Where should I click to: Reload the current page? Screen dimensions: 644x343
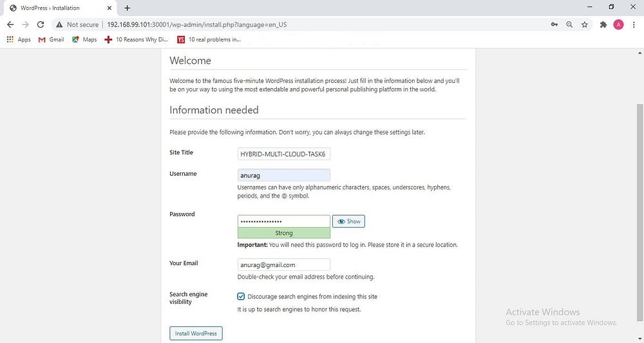(40, 24)
